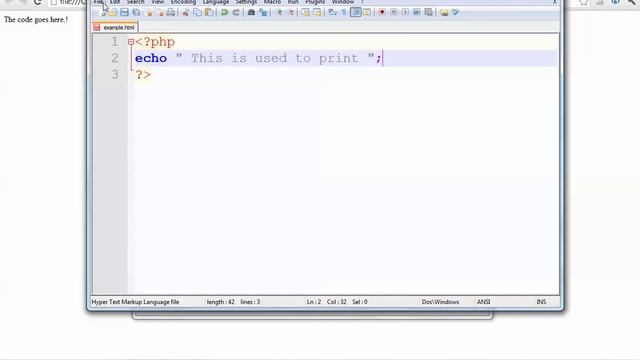Toggle Show All Characters paragraph icon
Image resolution: width=640 pixels, height=360 pixels.
(x=344, y=13)
